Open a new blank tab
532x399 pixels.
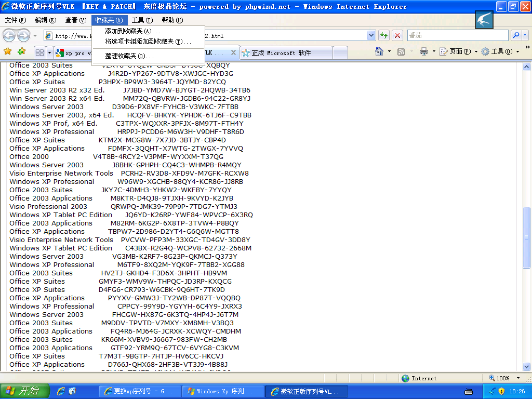(340, 53)
